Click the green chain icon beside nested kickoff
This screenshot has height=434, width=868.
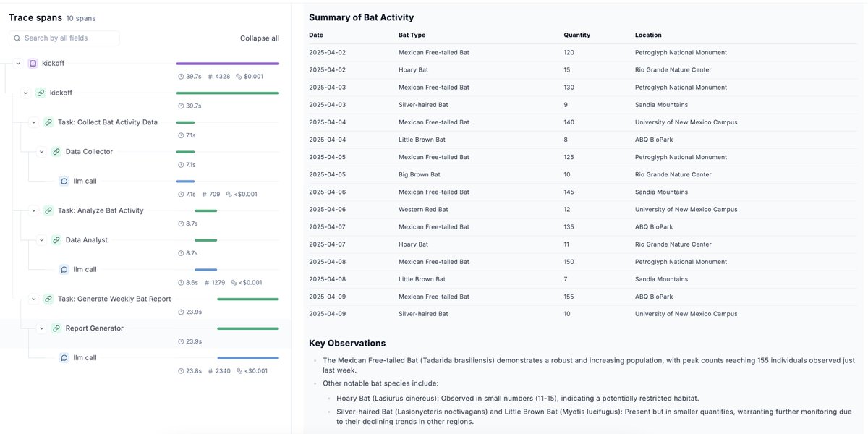(41, 93)
